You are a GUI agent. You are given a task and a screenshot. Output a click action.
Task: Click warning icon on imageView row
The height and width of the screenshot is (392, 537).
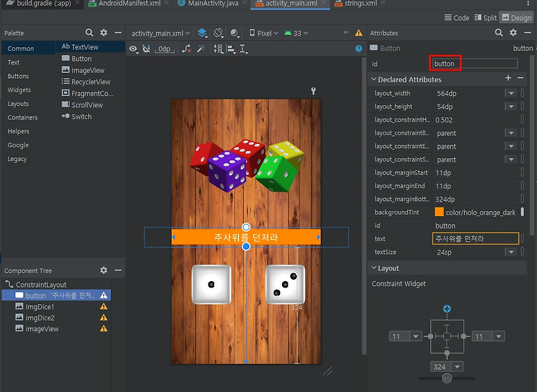pyautogui.click(x=104, y=329)
